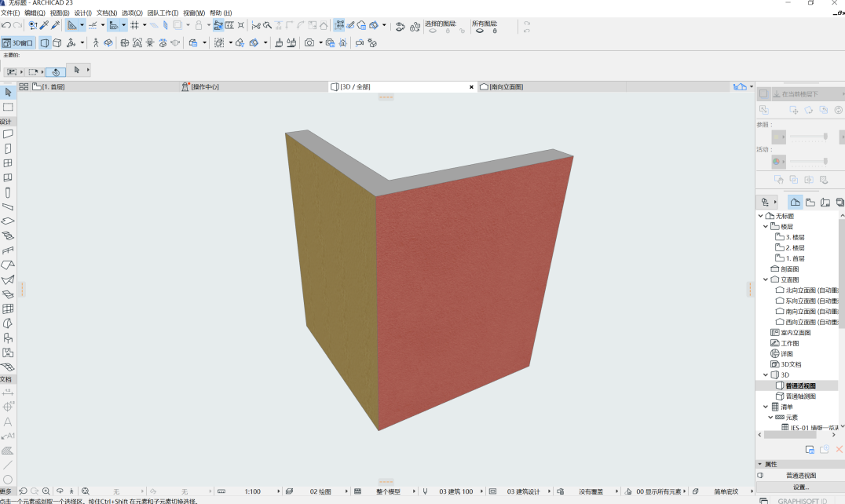Close the [3D / 全部] tab

471,86
